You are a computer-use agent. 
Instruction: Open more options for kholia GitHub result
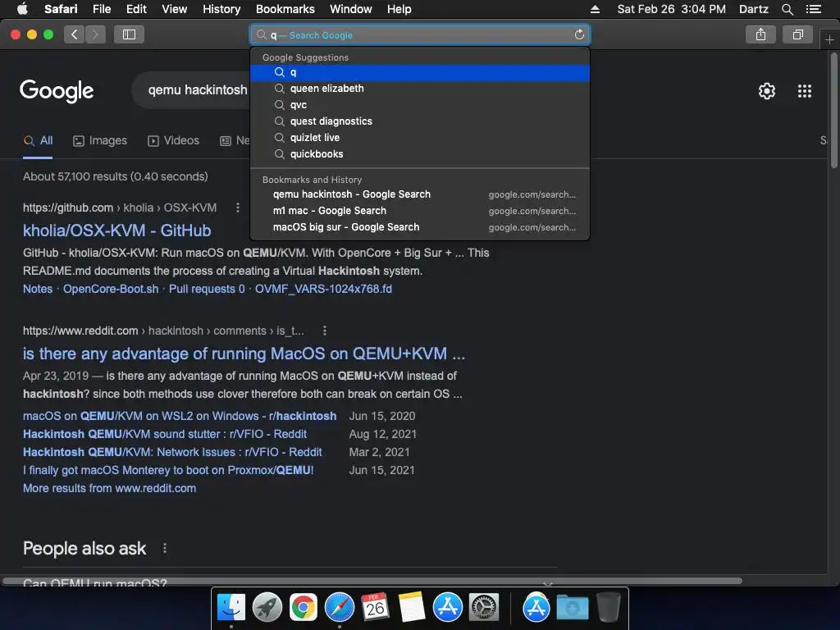click(238, 208)
